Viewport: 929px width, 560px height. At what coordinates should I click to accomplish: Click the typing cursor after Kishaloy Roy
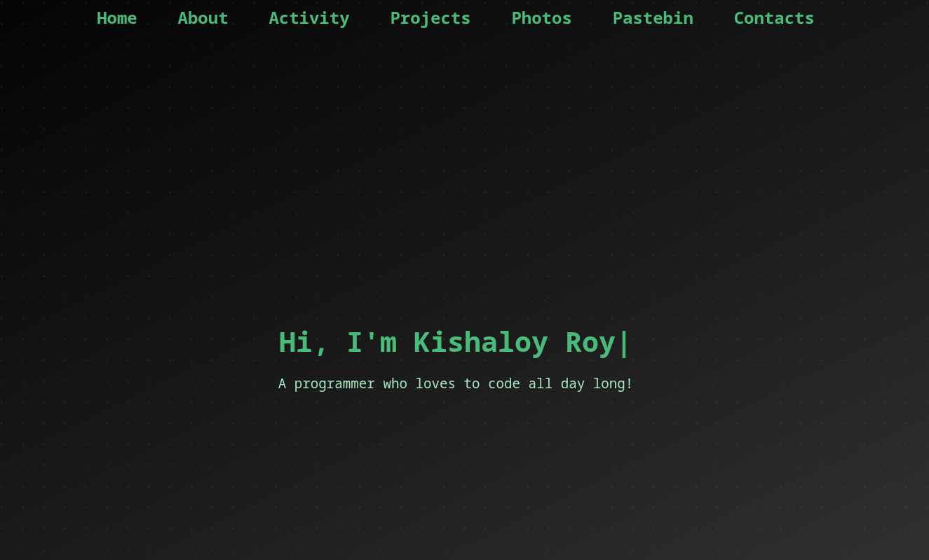point(623,342)
